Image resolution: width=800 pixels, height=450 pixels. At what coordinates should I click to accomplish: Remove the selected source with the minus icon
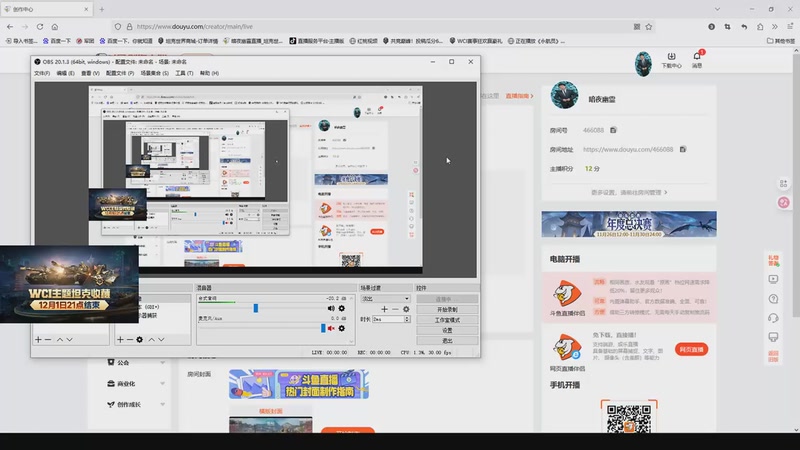tap(130, 339)
